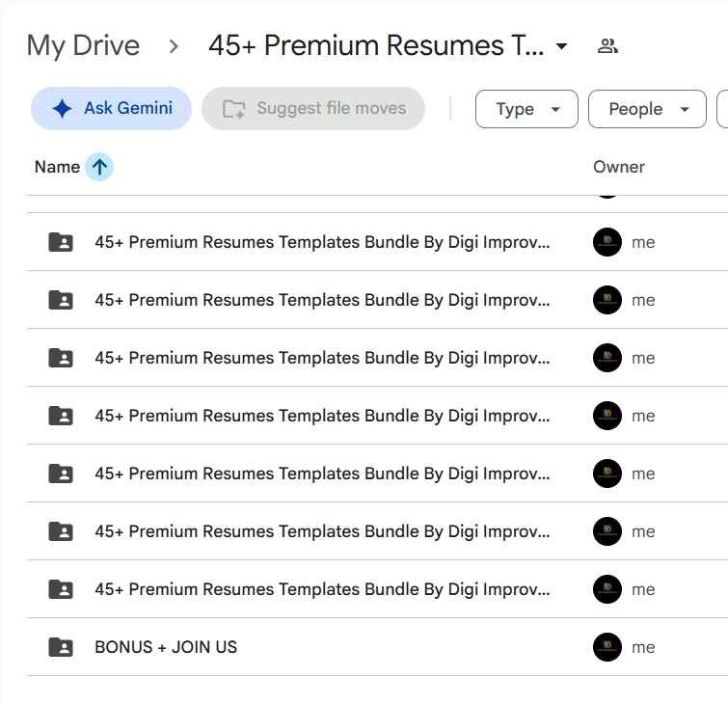Click the shared people icon next to folder title

point(607,46)
